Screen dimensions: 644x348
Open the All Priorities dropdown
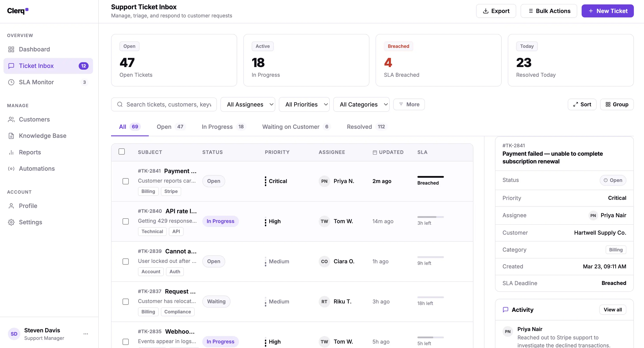pos(304,104)
